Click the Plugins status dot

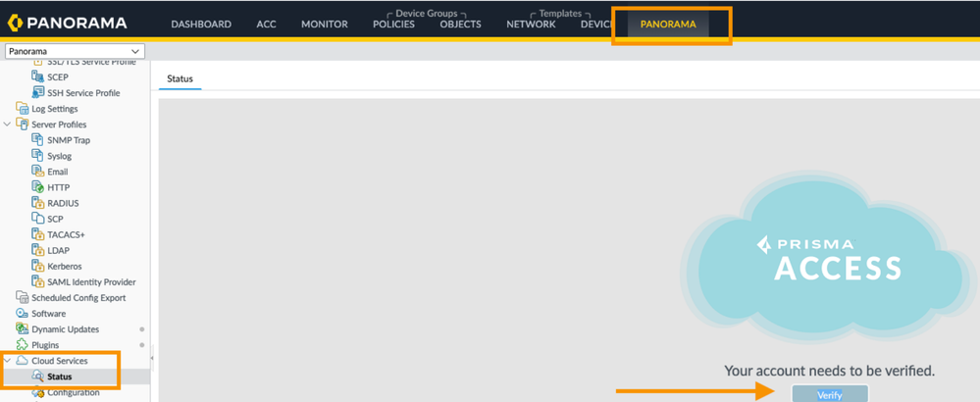point(142,344)
